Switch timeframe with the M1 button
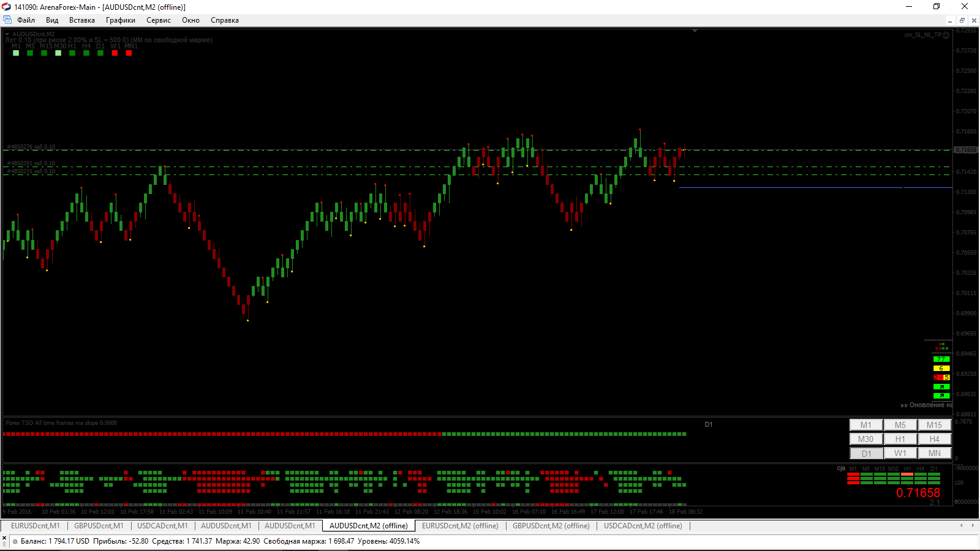 pyautogui.click(x=866, y=425)
